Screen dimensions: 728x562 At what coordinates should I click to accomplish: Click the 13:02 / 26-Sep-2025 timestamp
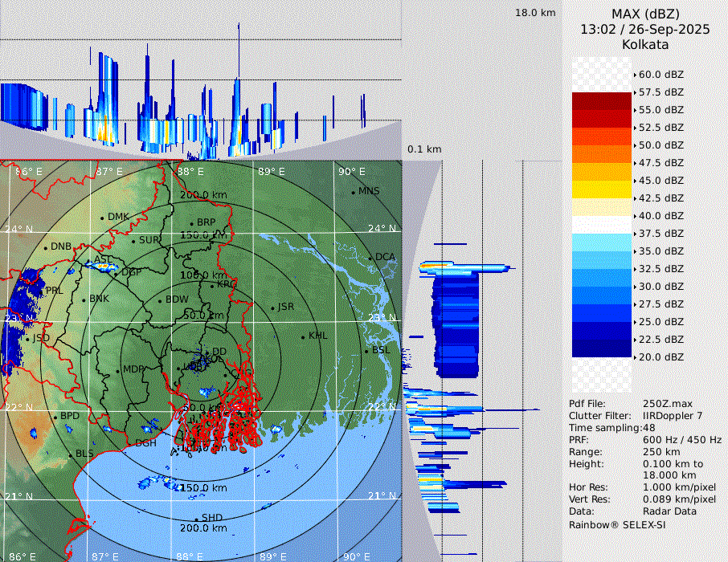coord(645,29)
